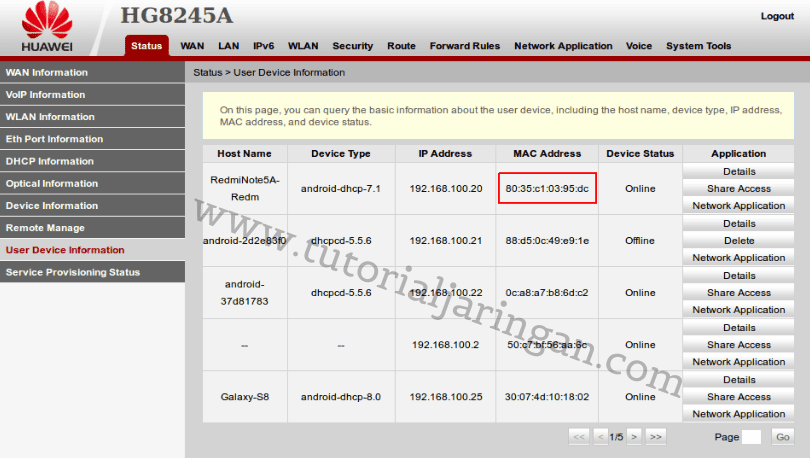Select Remote Manage in sidebar

coord(92,228)
